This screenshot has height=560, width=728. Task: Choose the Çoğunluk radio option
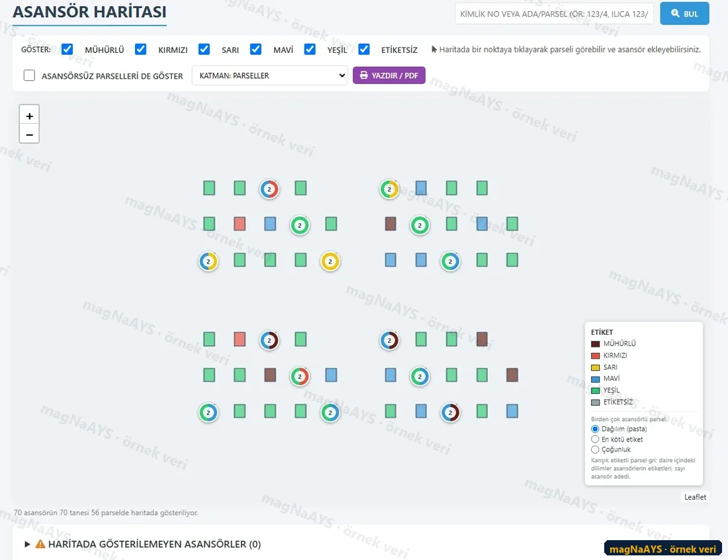point(595,449)
